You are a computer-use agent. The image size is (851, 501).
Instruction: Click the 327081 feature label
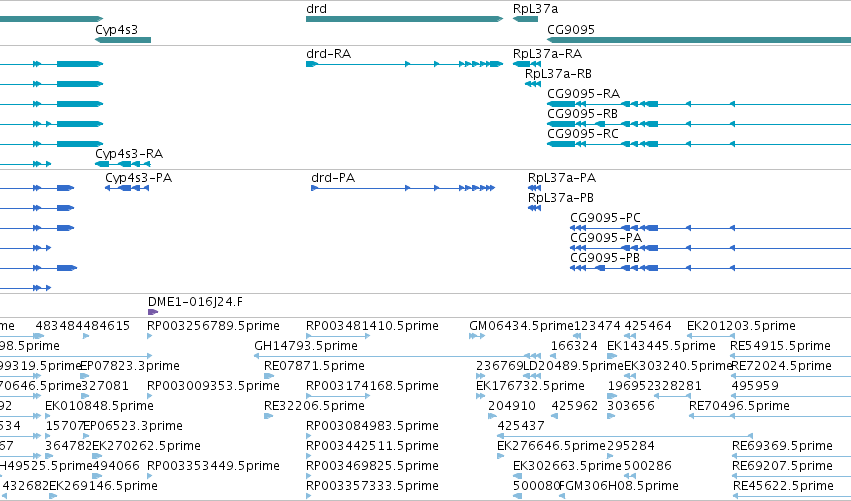[105, 386]
